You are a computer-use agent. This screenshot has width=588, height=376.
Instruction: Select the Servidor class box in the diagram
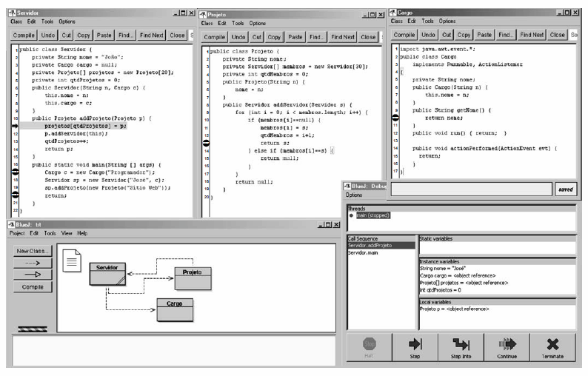(x=107, y=274)
